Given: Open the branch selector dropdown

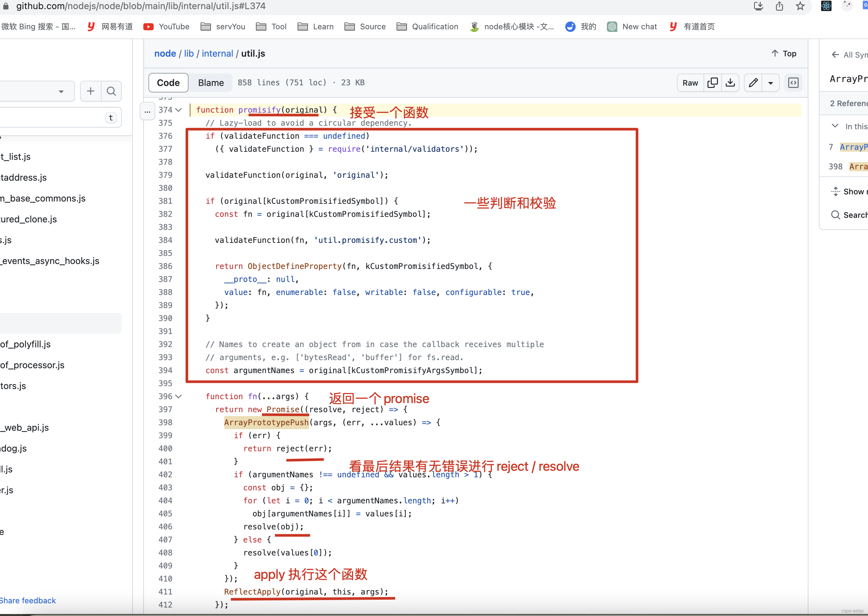Looking at the screenshot, I should 61,91.
